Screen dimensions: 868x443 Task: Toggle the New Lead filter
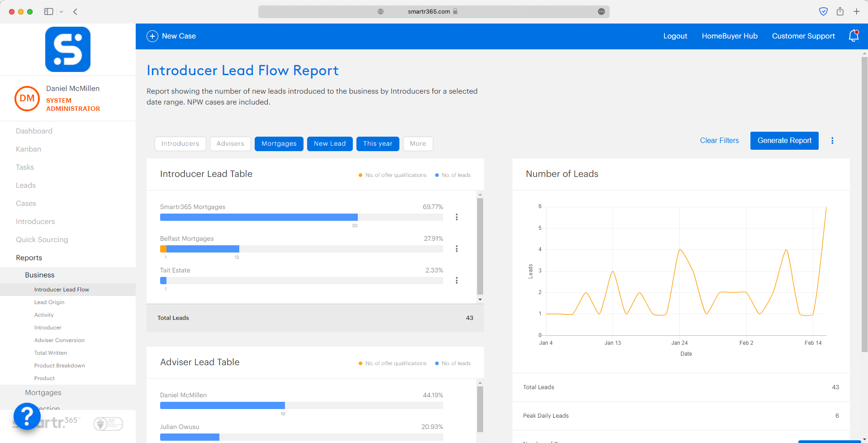tap(330, 143)
